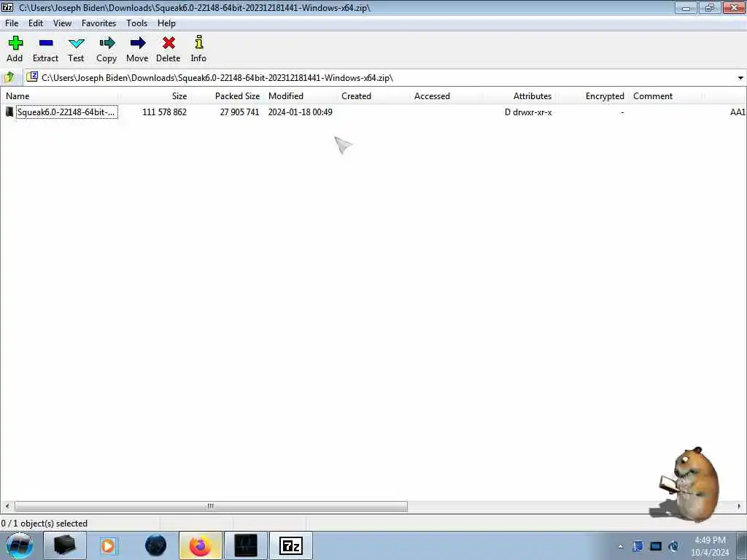The image size is (747, 560).
Task: Click the taskbar clock showing 4:49 PM
Action: coord(710,546)
